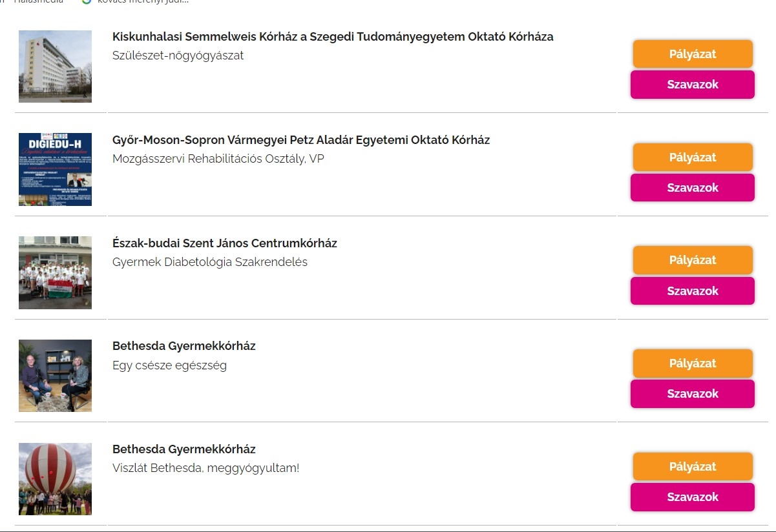776x532 pixels.
Task: Select the Viszlát Bethesda, meggyógyultam! text
Action: [x=205, y=468]
